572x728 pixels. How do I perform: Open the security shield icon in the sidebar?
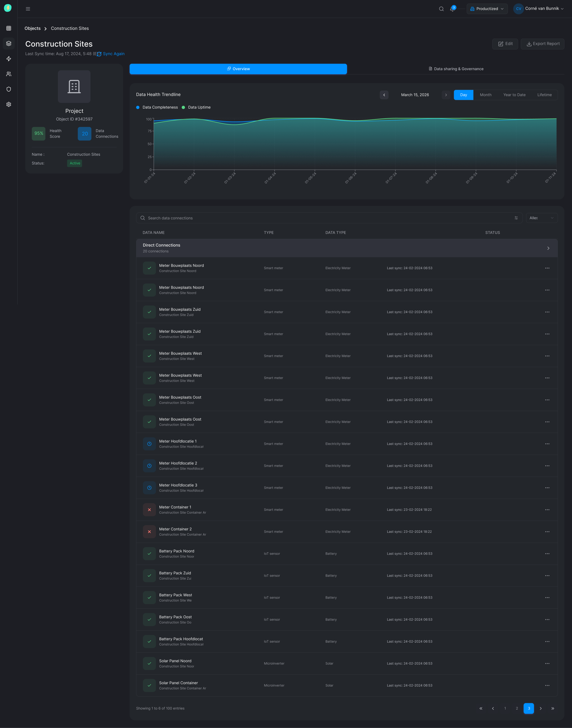pyautogui.click(x=8, y=89)
